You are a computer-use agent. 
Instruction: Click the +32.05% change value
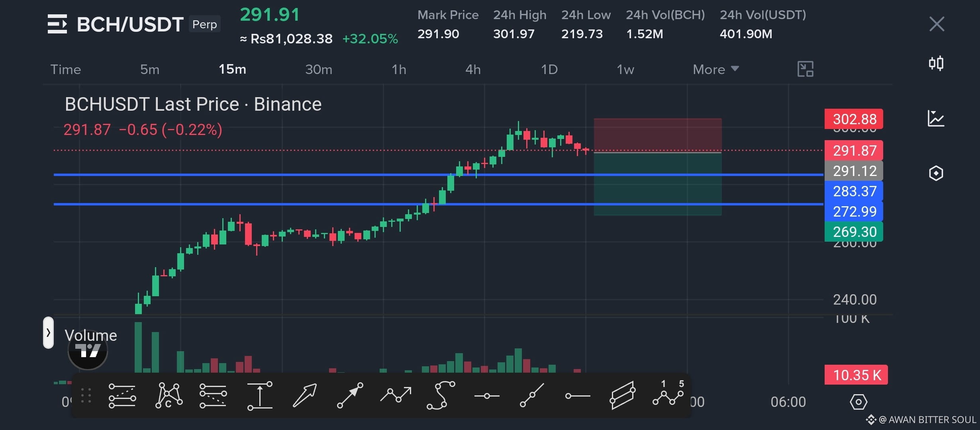pos(370,39)
